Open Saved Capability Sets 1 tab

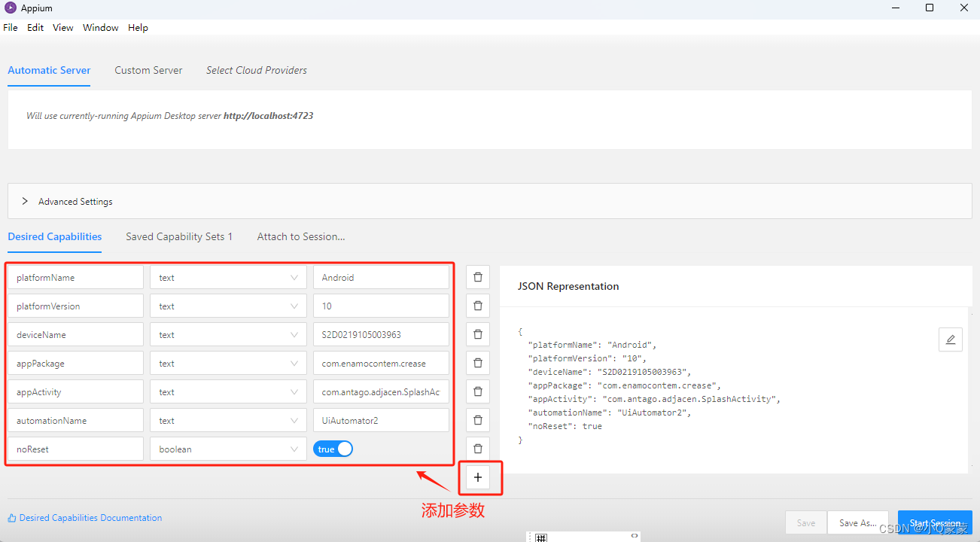(179, 236)
